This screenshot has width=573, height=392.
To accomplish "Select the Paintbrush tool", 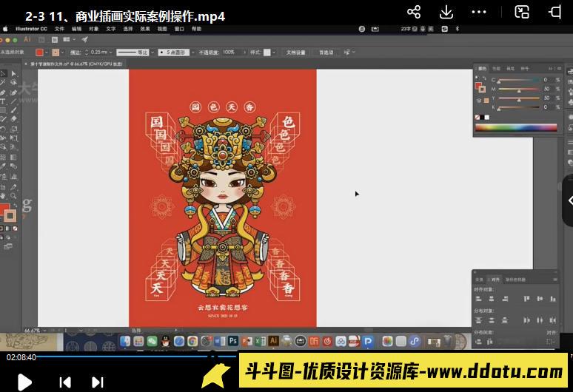I will pos(14,111).
